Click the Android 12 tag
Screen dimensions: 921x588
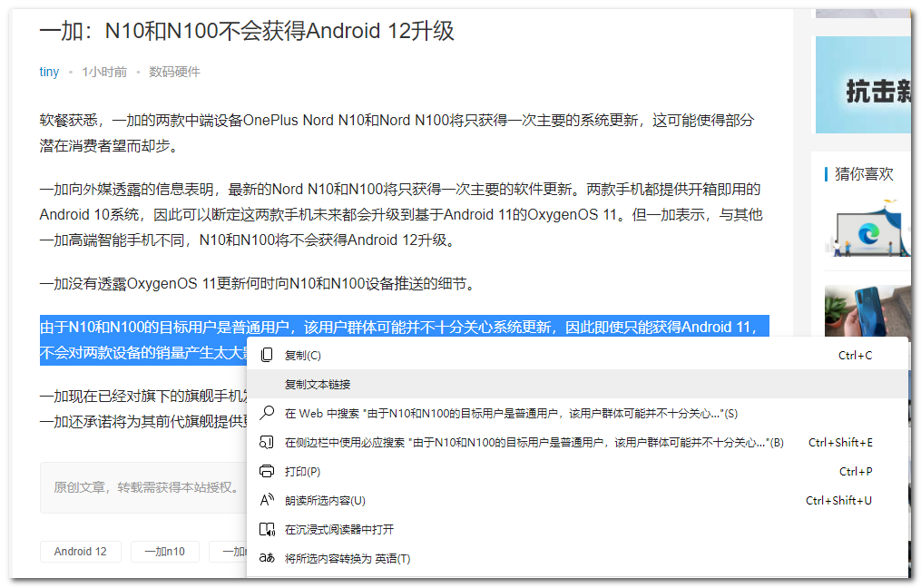tap(80, 551)
